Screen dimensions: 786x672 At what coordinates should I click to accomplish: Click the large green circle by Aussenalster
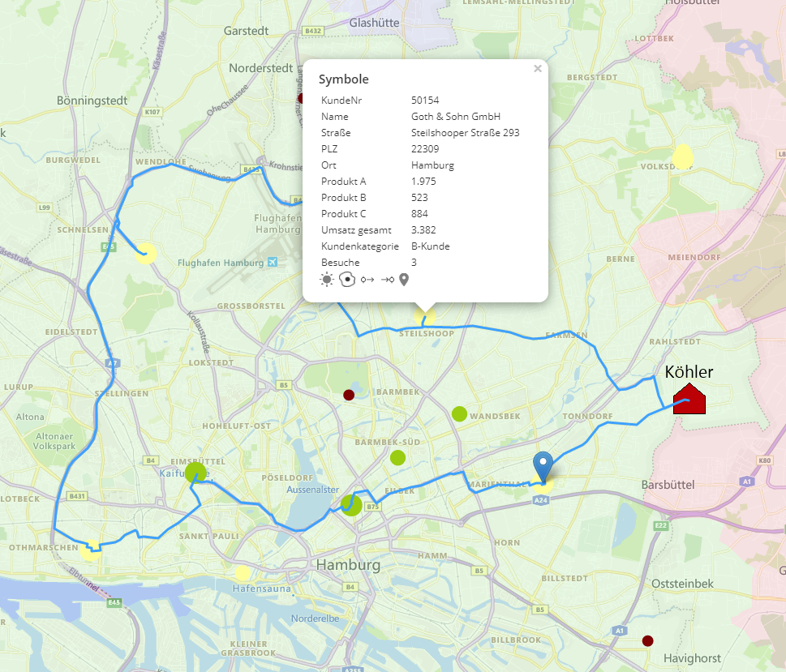[351, 506]
